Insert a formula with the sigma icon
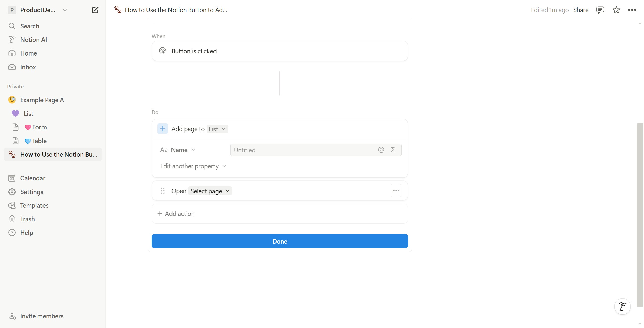This screenshot has height=328, width=644. [393, 150]
